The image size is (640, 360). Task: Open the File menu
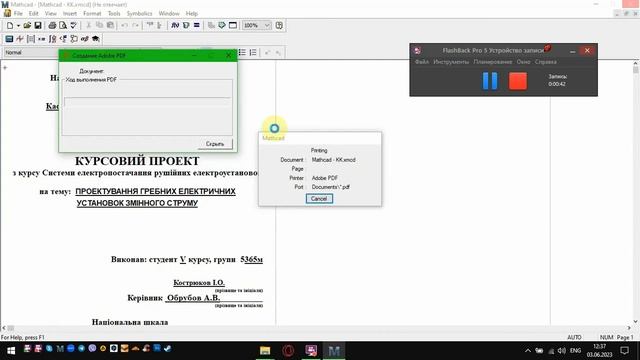[x=18, y=13]
